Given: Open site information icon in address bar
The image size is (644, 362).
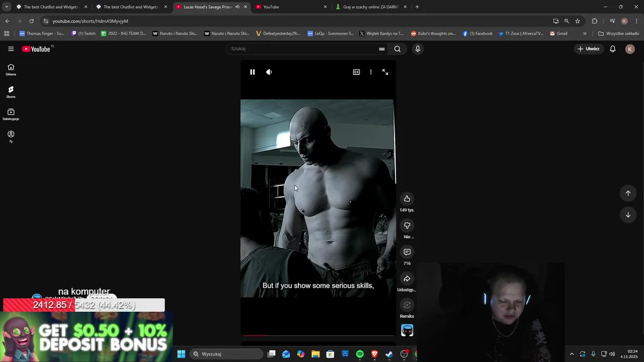Looking at the screenshot, I should tap(46, 21).
